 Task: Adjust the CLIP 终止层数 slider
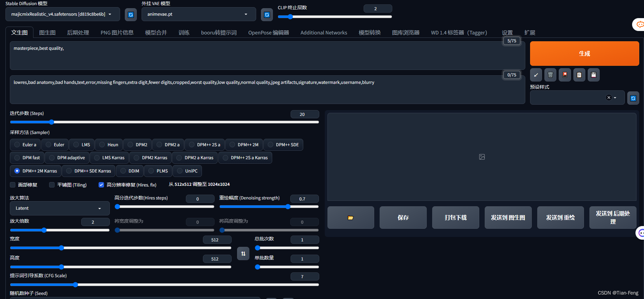coord(335,16)
